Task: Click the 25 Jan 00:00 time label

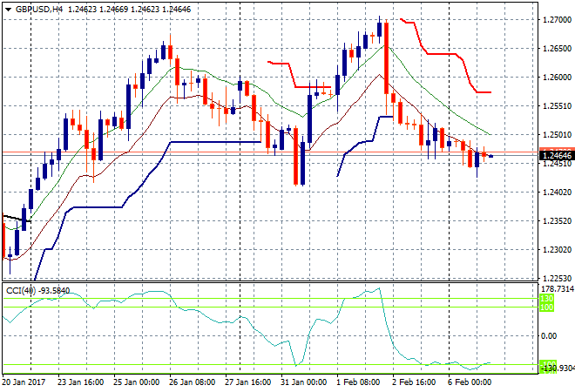Action: click(137, 382)
